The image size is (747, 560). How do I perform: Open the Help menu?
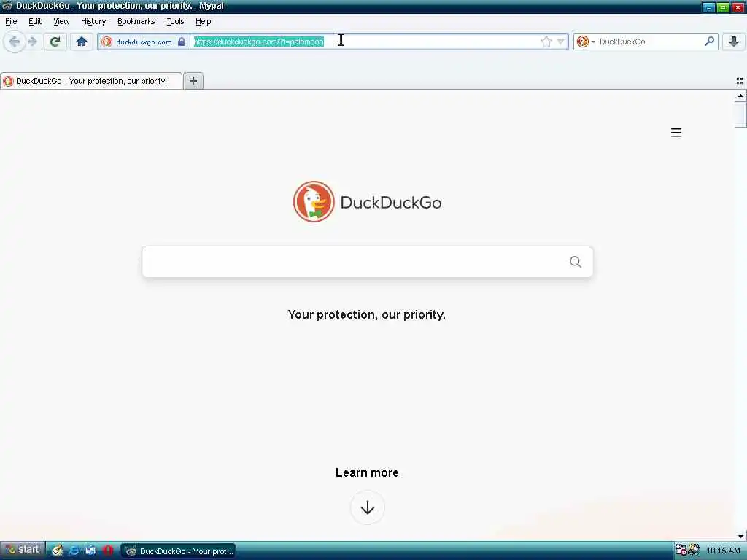point(204,21)
